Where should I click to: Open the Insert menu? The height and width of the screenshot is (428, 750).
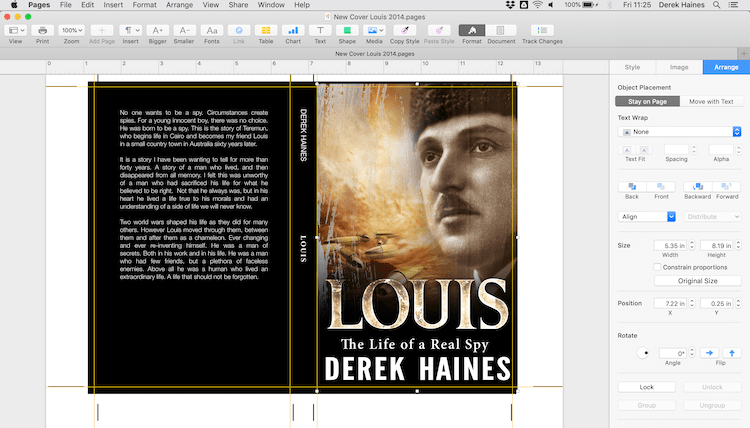point(113,5)
